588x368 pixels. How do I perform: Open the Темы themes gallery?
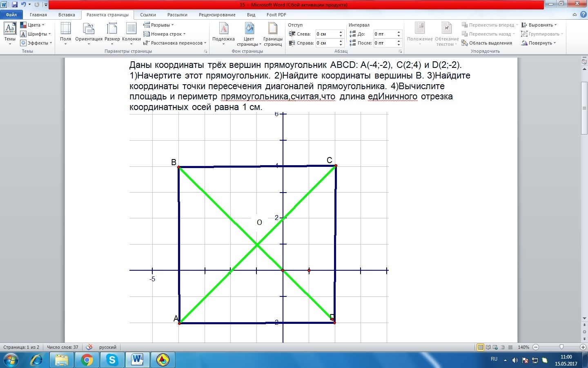10,34
